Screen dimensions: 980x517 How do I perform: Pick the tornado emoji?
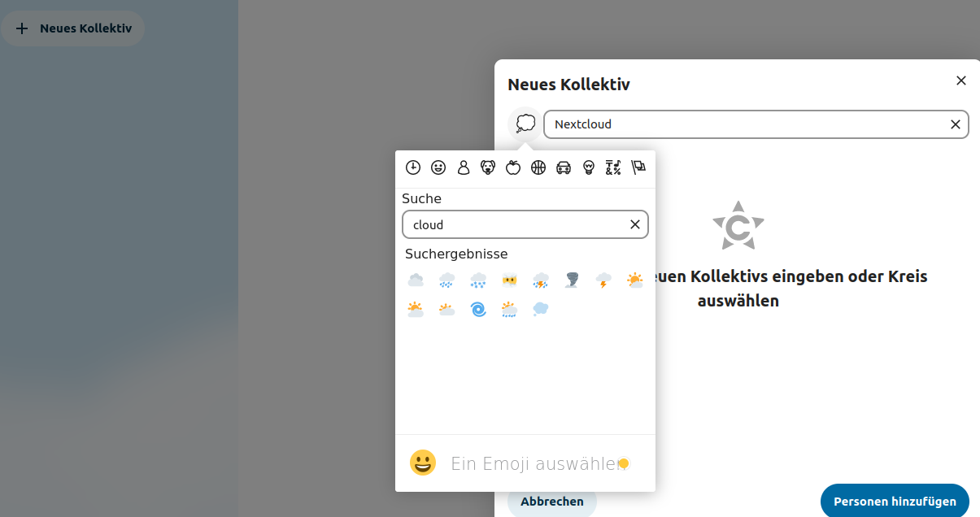pyautogui.click(x=572, y=280)
